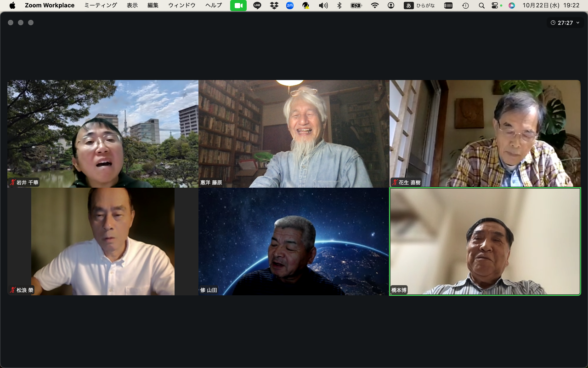Open the Zoom Workplace app menu
Viewport: 588px width, 368px height.
(x=50, y=6)
